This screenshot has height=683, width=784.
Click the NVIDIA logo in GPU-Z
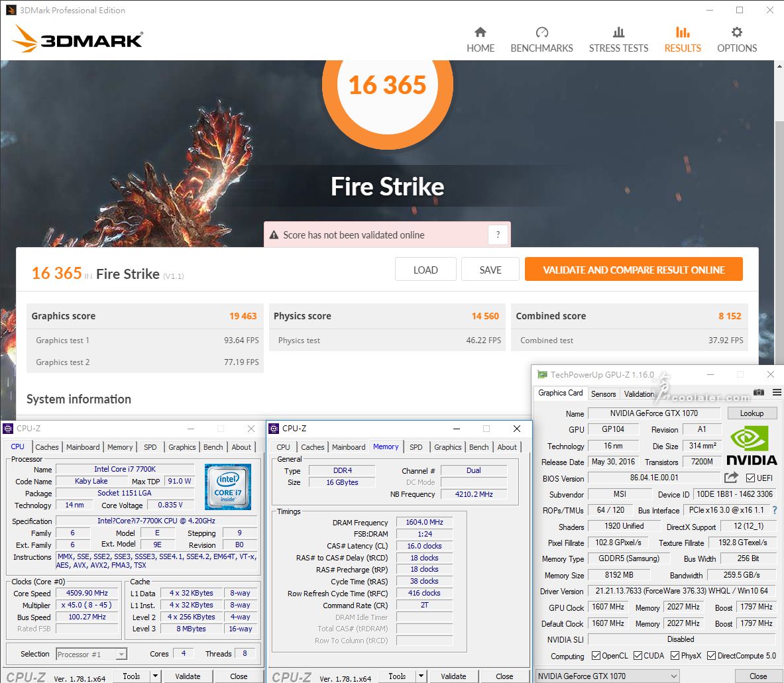click(752, 447)
